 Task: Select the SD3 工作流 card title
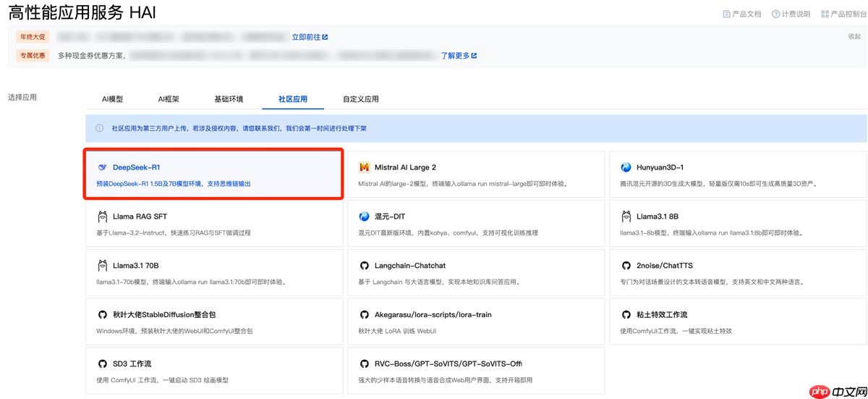coord(132,364)
